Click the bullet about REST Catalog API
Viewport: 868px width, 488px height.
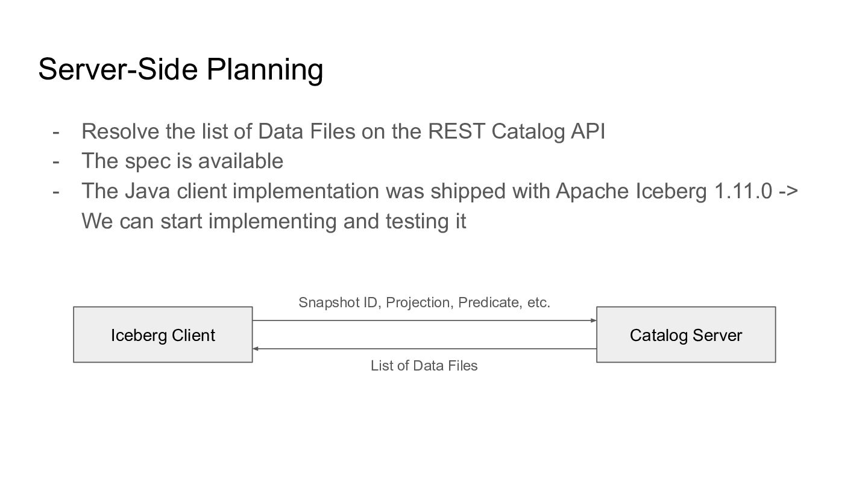[x=343, y=131]
